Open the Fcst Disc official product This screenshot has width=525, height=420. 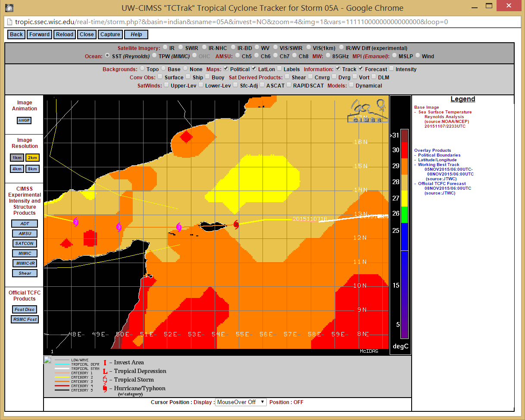coord(25,309)
